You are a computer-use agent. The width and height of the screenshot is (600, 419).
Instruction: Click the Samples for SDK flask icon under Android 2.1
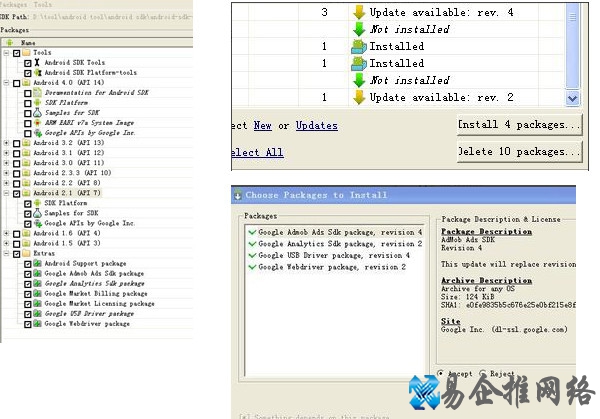coord(37,213)
